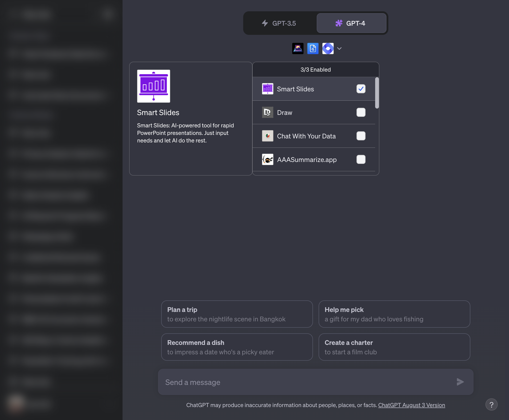Viewport: 509px width, 420px height.
Task: Click the large Smart Slides thumbnail in the detail card
Action: coord(153,86)
